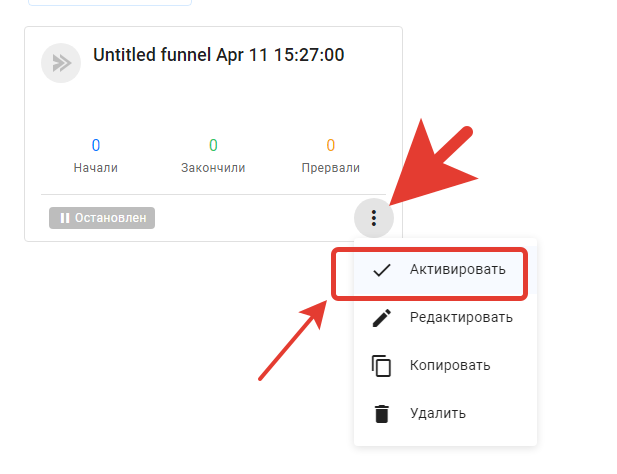Click the double-arrow funnel icon
617x474 pixels.
point(61,63)
